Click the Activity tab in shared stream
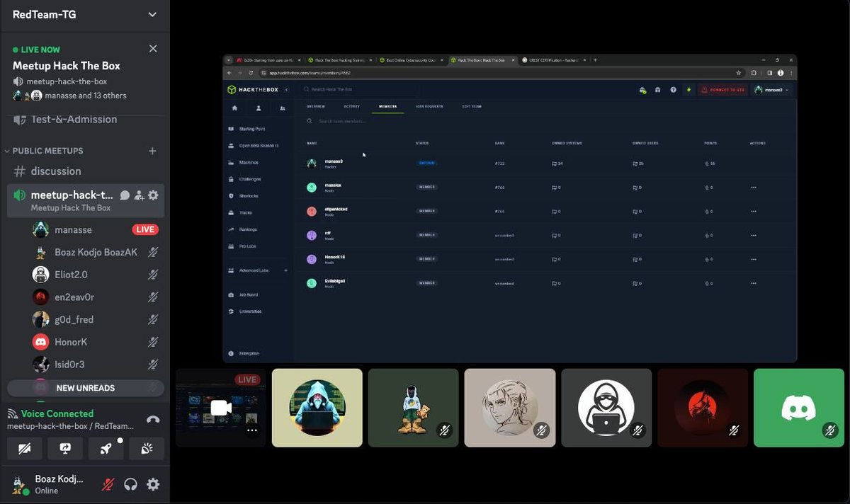The width and height of the screenshot is (850, 504). (x=351, y=107)
